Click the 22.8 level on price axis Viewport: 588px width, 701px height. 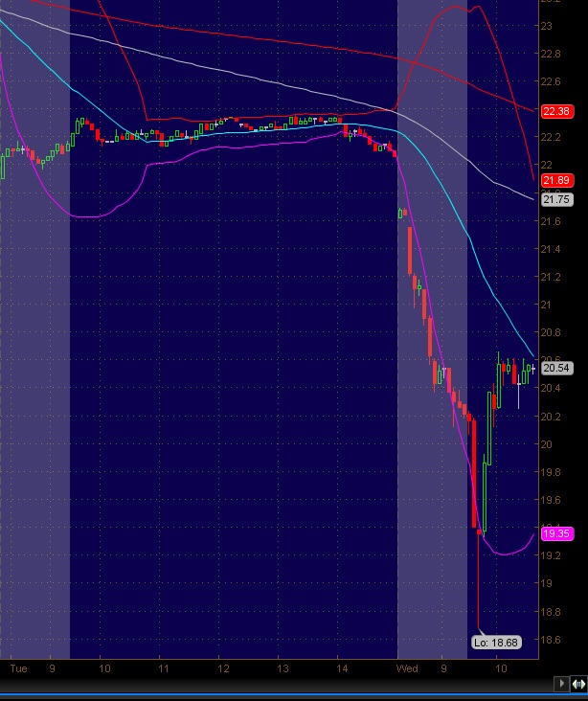click(552, 55)
